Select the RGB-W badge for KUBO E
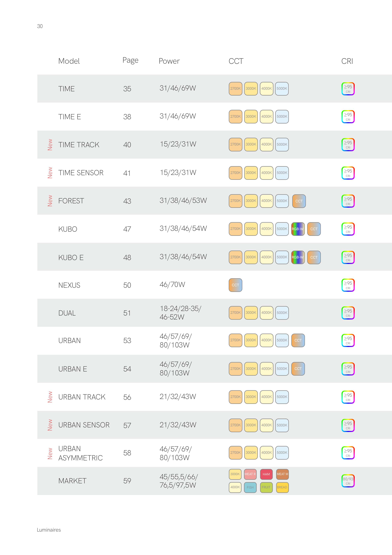The width and height of the screenshot is (392, 555). 297,257
